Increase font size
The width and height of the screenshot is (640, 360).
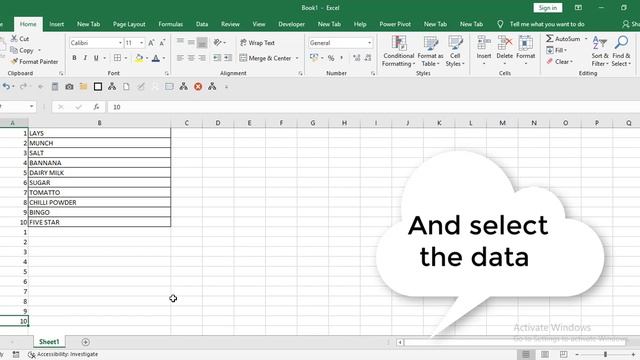(151, 43)
